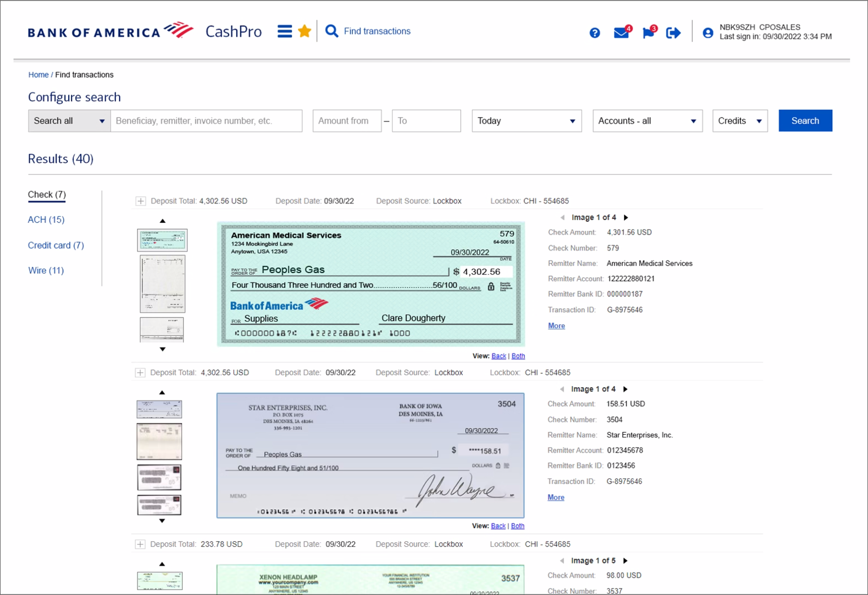The height and width of the screenshot is (595, 868).
Task: Select third thumbnail of American Medical check
Action: pos(162,330)
